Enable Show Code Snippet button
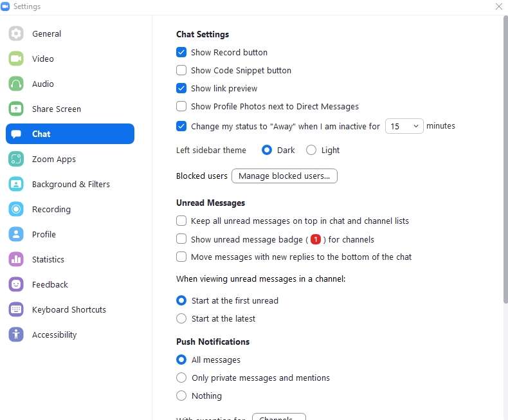508x420 pixels. coord(181,70)
